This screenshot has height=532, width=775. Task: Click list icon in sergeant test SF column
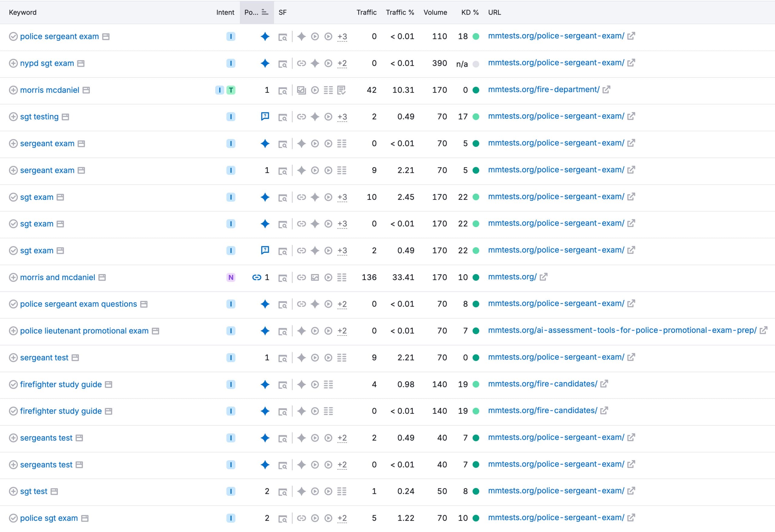pyautogui.click(x=341, y=358)
